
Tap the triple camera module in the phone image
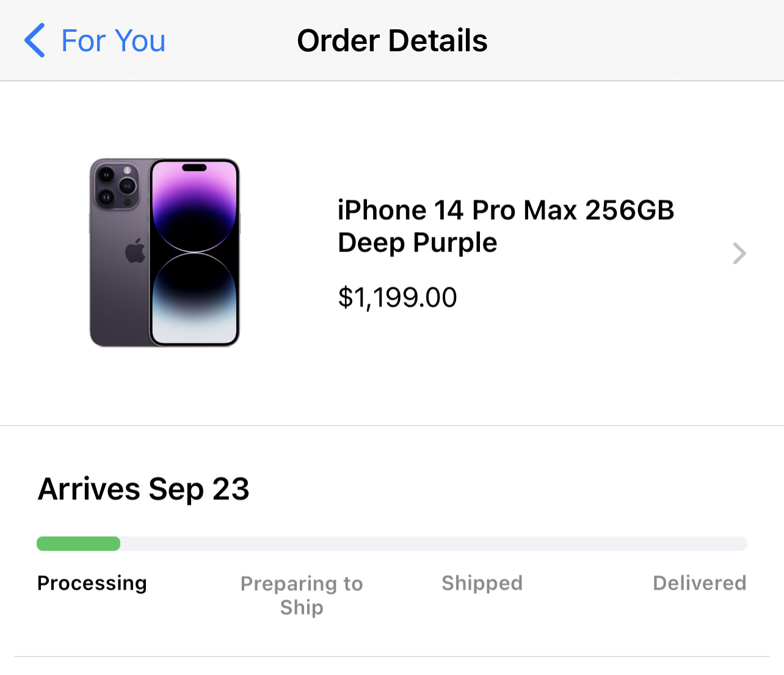[116, 186]
